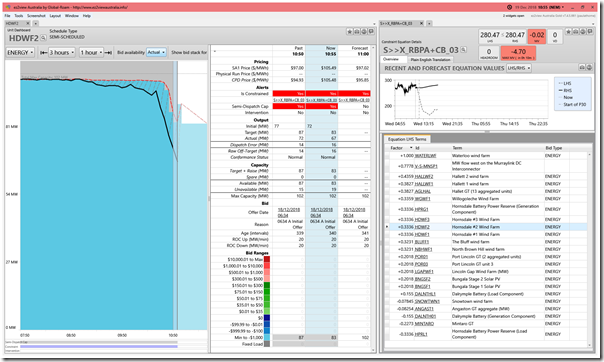
Task: Open the V-S-MNSP1 interconnector link
Action: [426, 166]
